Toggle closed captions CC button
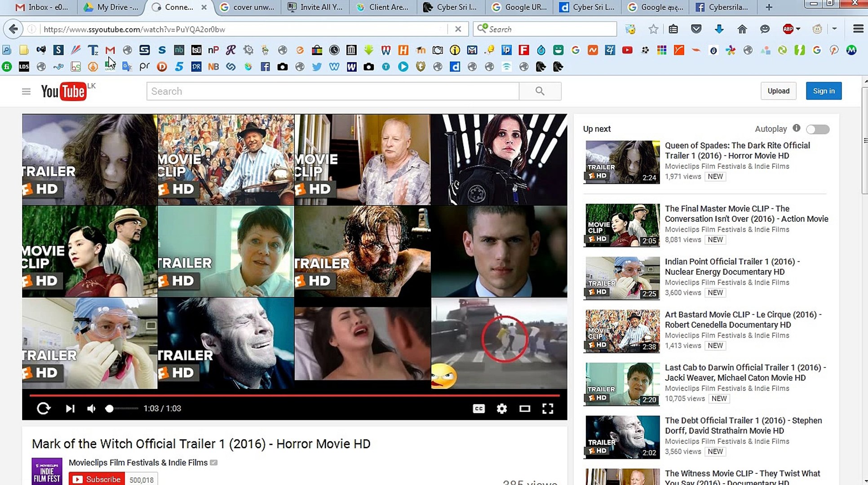 pos(478,408)
